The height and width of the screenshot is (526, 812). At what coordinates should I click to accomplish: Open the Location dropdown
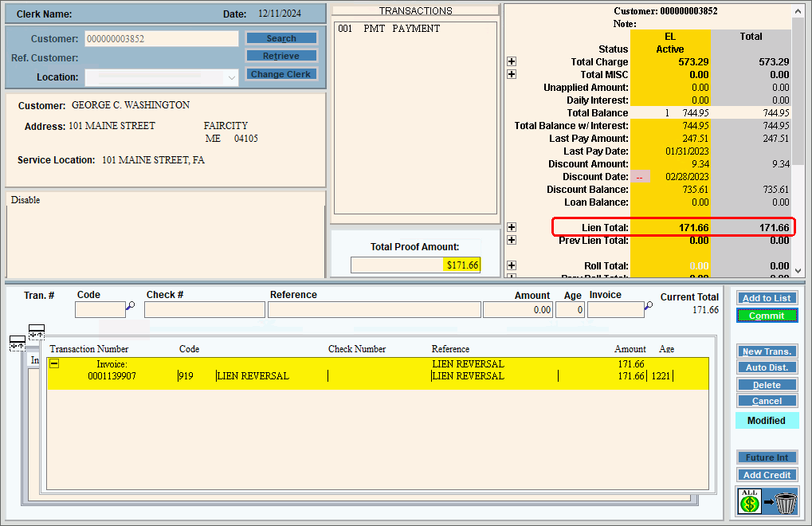231,77
